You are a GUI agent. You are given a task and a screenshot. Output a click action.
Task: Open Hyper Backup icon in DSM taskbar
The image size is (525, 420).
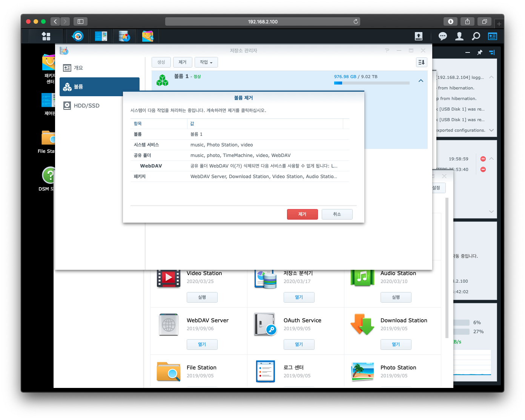coord(78,36)
